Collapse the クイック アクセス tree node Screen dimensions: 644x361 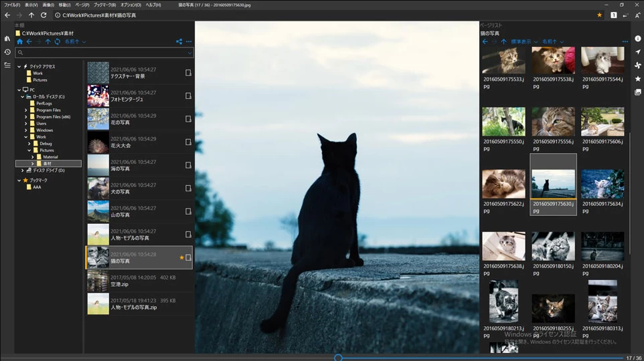pos(19,66)
